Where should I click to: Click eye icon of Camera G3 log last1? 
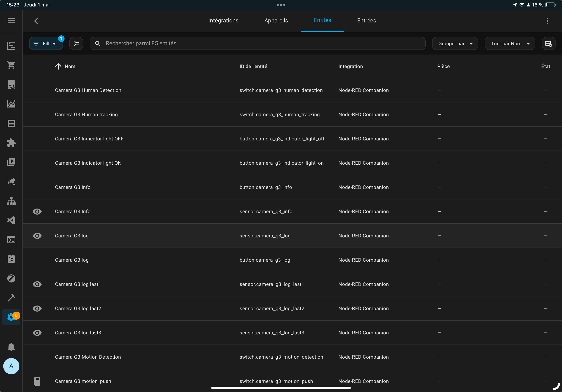coord(37,284)
